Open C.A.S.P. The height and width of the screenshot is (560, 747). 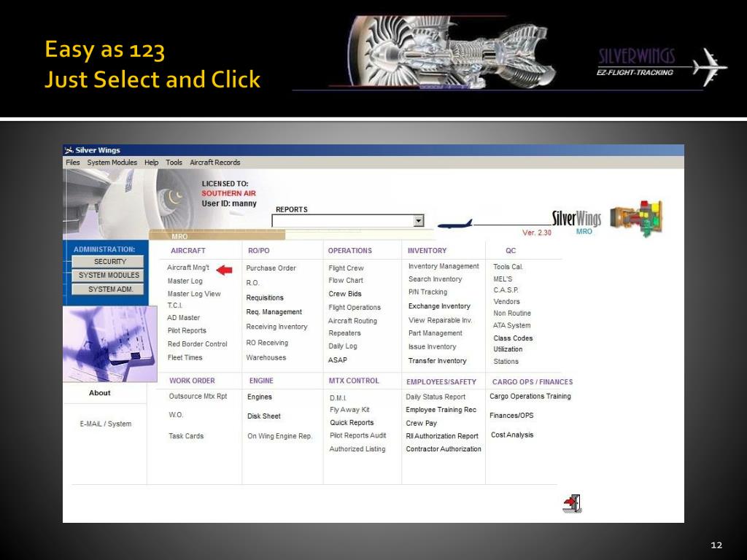tap(506, 290)
